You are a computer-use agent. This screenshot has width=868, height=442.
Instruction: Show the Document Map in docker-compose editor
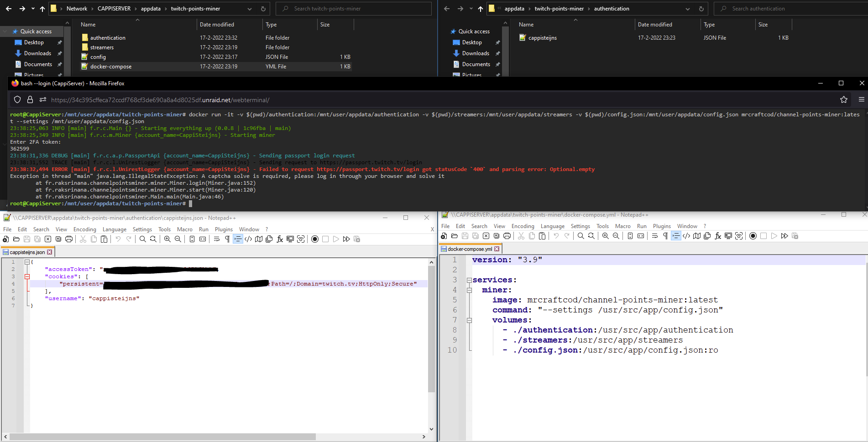point(697,236)
